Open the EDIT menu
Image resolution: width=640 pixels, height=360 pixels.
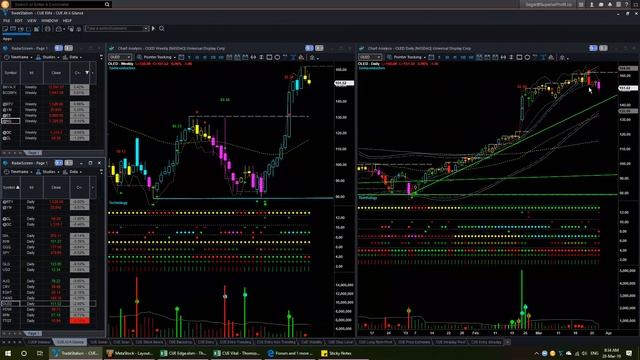pos(19,20)
